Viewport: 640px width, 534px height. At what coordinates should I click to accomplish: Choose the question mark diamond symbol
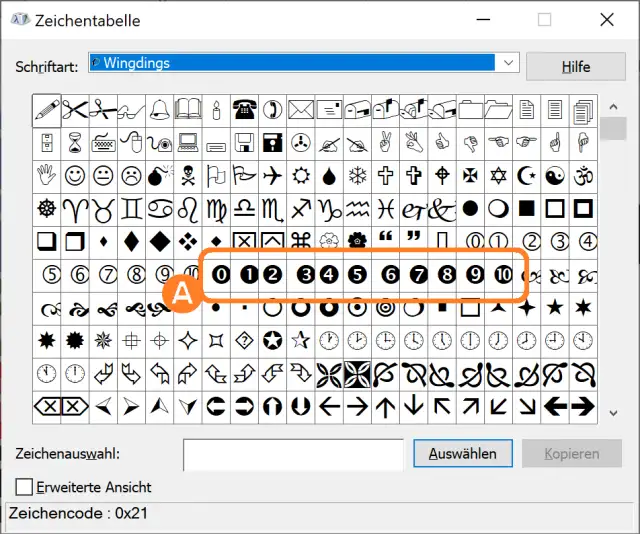[x=244, y=341]
